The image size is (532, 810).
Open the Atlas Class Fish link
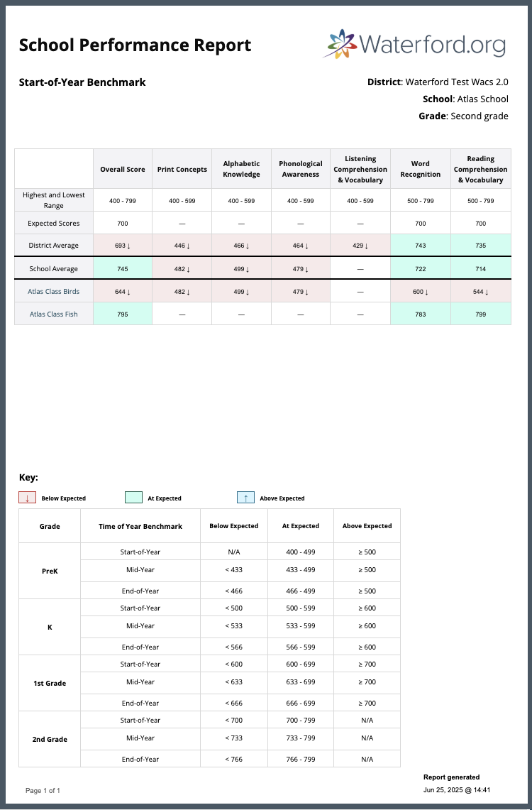54,314
